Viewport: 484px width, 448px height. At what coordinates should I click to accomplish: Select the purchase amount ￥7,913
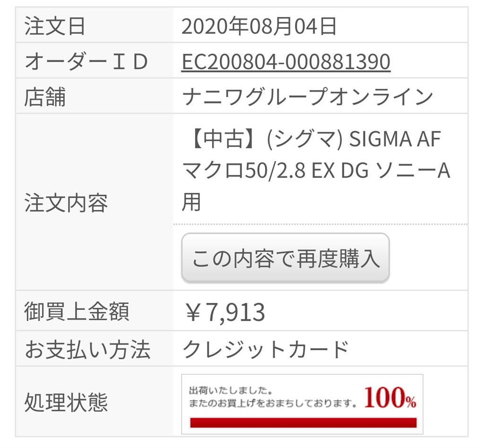point(225,312)
